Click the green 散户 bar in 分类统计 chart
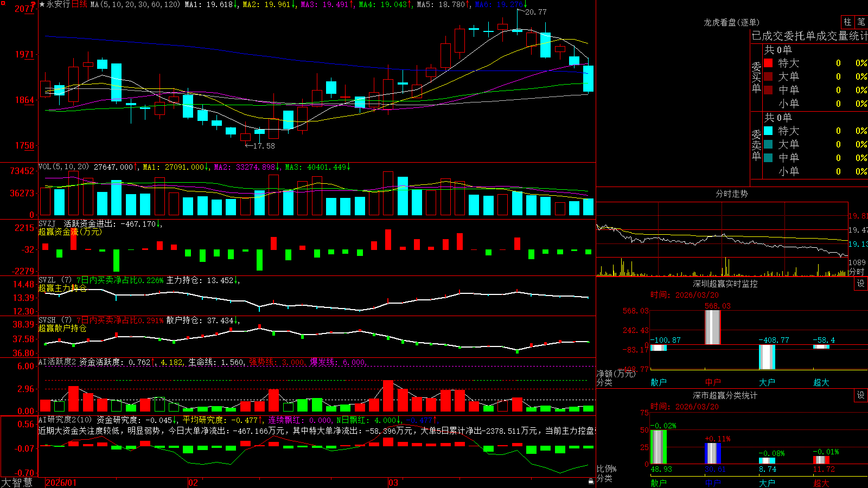 click(659, 447)
